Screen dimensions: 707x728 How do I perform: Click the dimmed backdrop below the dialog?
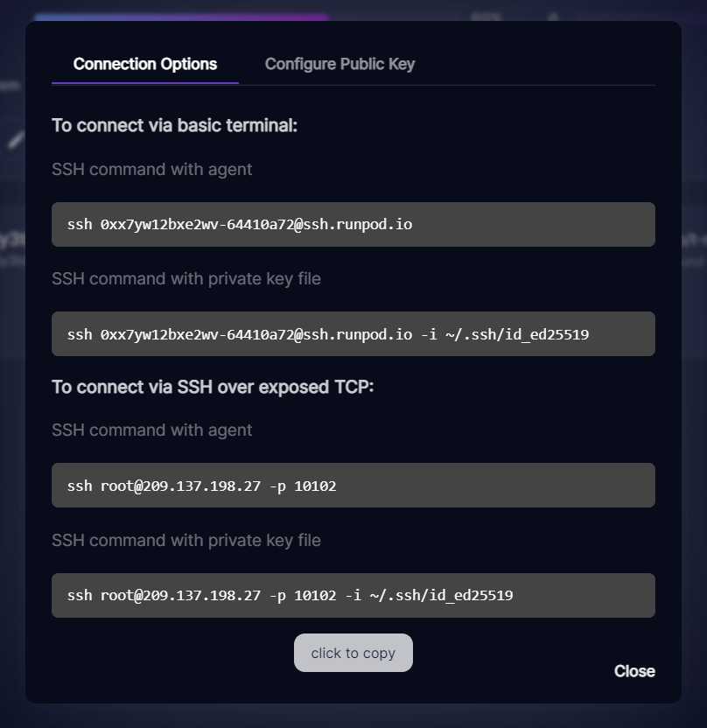pos(353,716)
